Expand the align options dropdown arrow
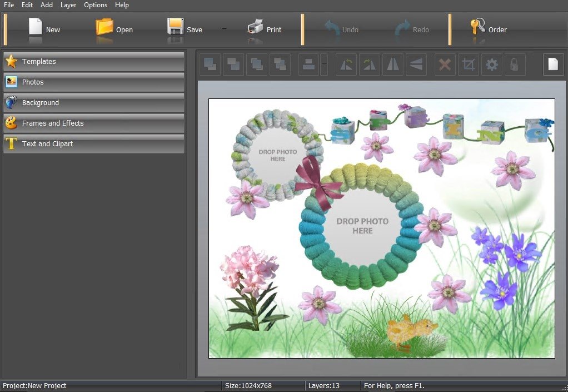 [x=324, y=64]
